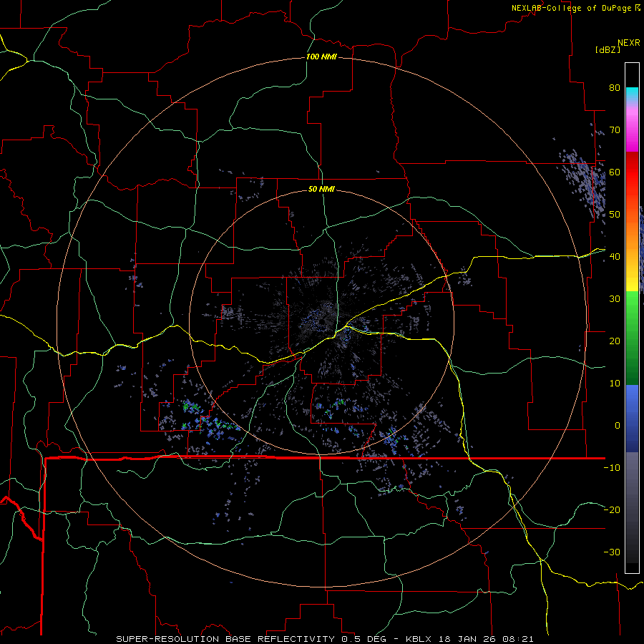
Task: Click the 'NEXR' label above the color bar
Action: (629, 43)
